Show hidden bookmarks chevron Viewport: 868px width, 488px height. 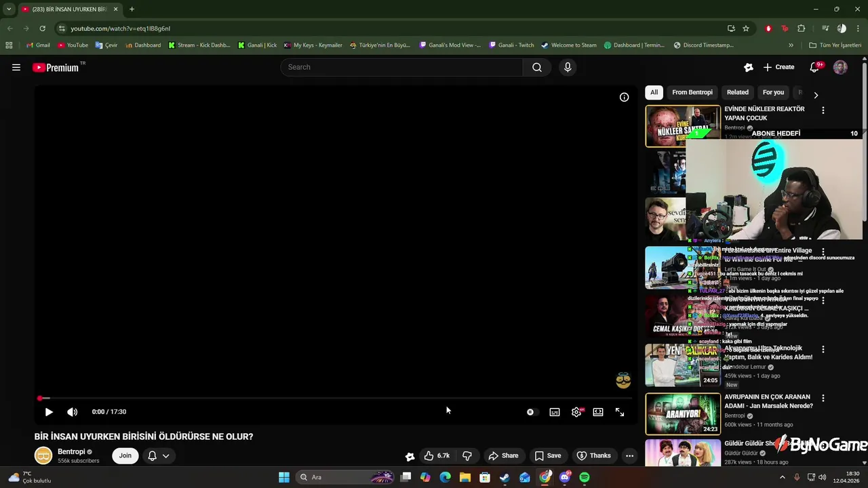(791, 45)
